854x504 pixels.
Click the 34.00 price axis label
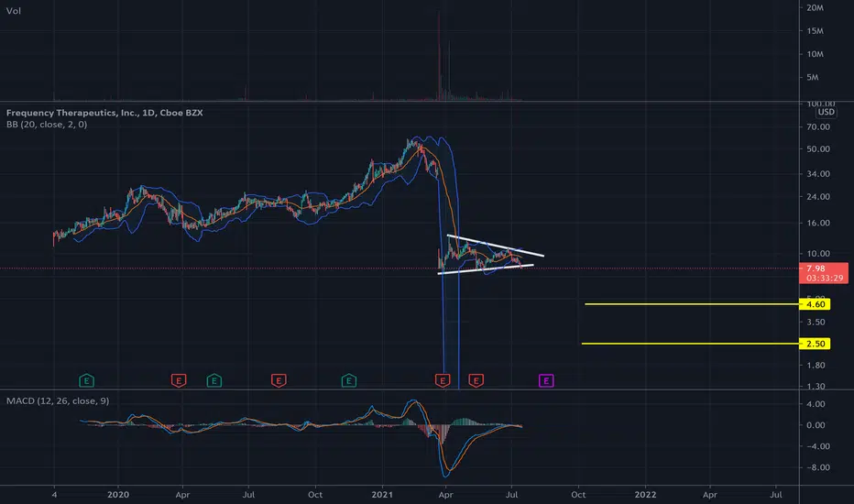(818, 174)
